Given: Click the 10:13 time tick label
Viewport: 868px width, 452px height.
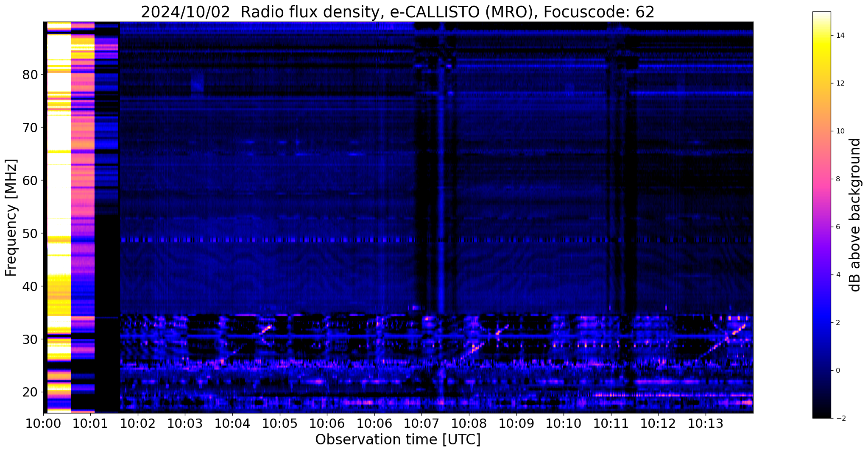Looking at the screenshot, I should coord(706,423).
